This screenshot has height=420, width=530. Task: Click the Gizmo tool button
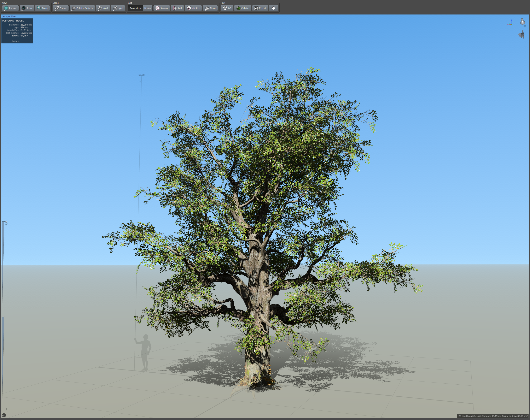coord(210,8)
